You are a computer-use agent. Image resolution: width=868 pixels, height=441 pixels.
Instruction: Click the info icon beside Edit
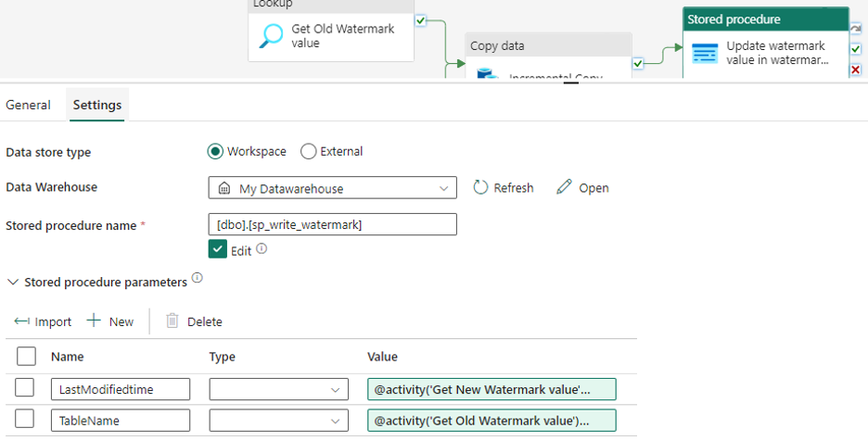point(262,248)
